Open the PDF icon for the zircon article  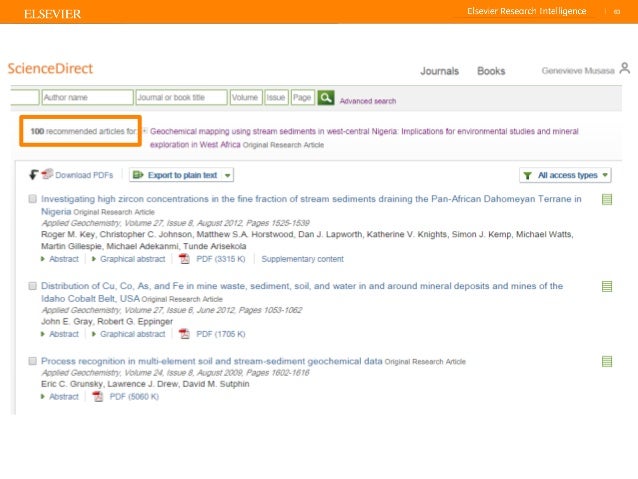pos(184,259)
